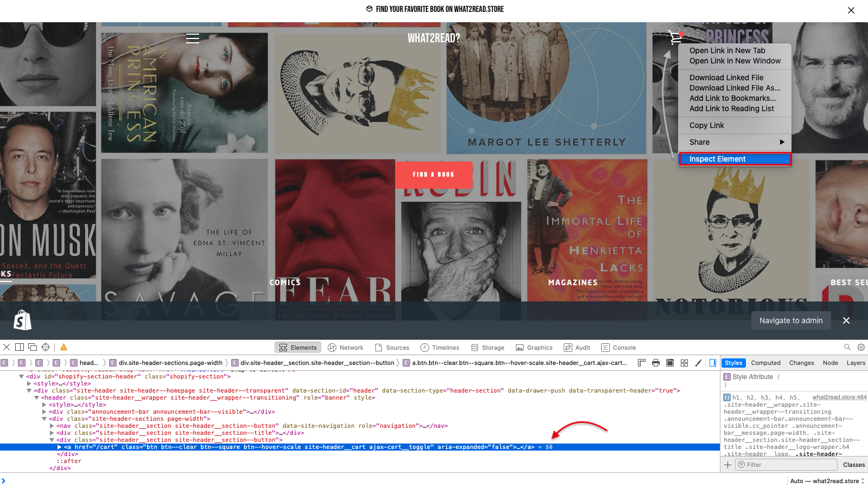The width and height of the screenshot is (868, 488).
Task: Focus the styles Filter field
Action: tap(786, 465)
